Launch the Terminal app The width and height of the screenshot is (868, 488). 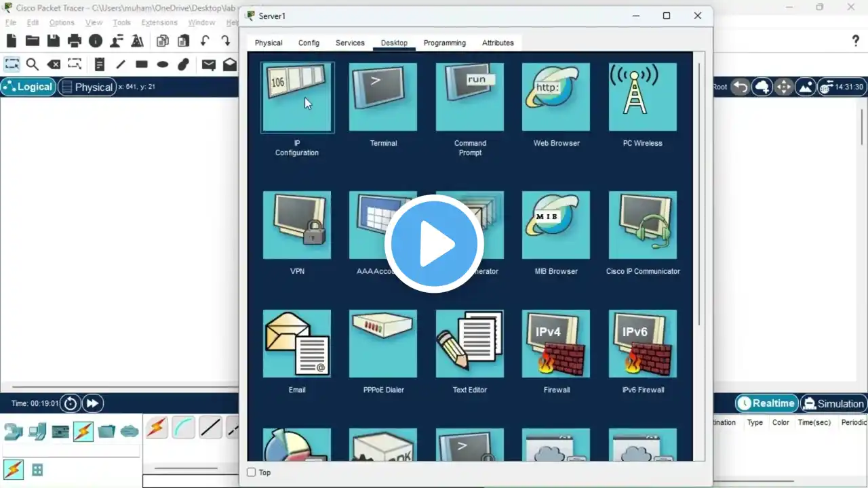coord(383,97)
